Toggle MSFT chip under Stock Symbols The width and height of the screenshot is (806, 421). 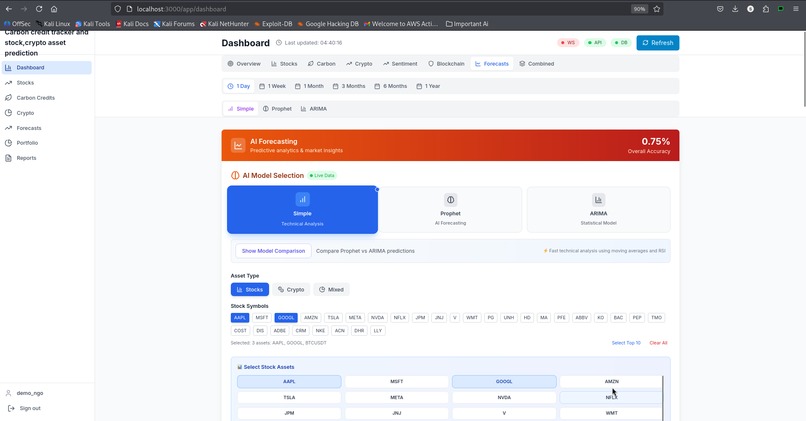(x=262, y=318)
